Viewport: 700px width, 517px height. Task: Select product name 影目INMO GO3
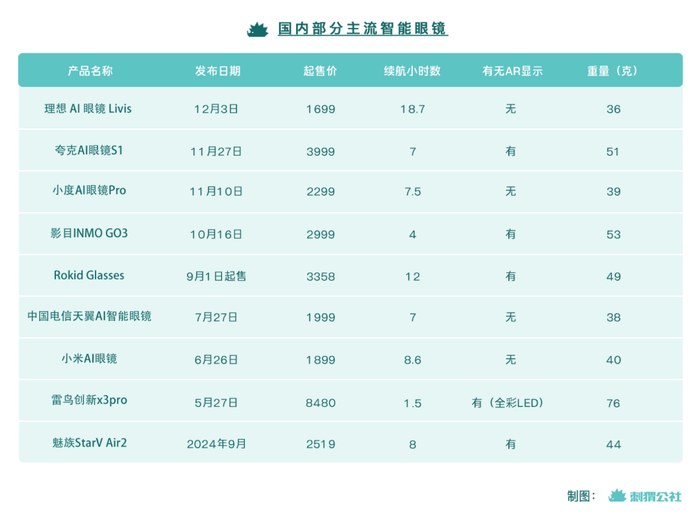[x=89, y=233]
